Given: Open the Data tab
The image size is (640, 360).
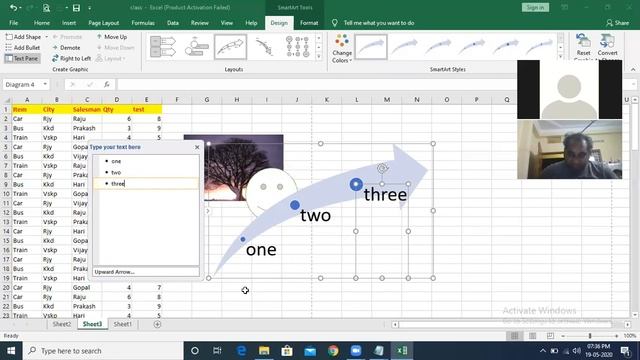Looking at the screenshot, I should (x=173, y=23).
